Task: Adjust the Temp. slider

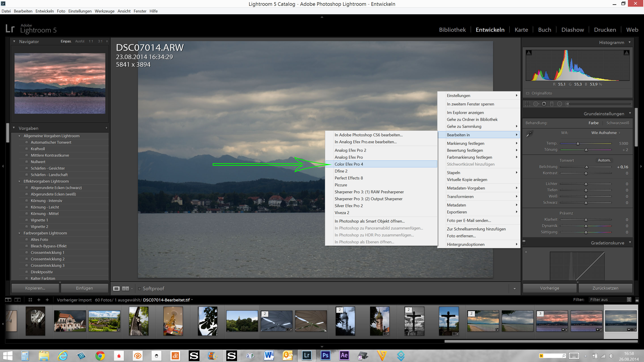Action: [578, 143]
